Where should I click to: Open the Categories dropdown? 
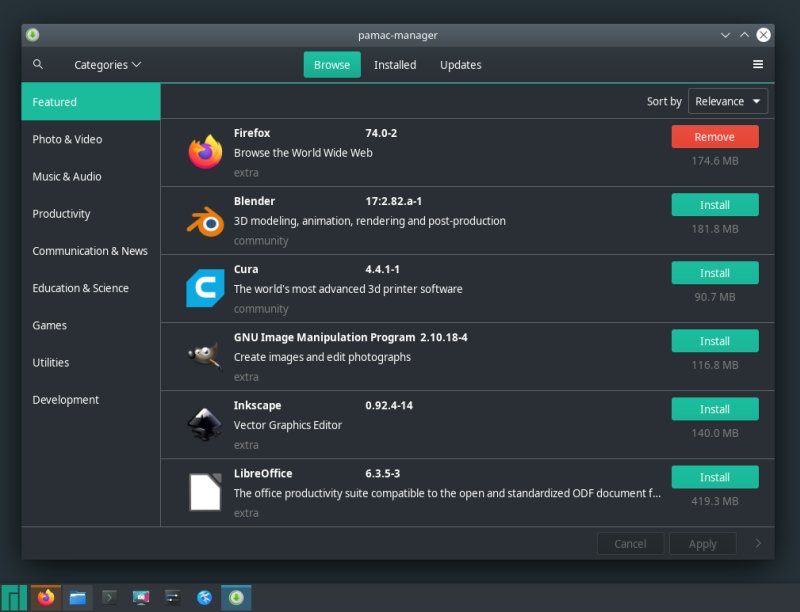107,64
